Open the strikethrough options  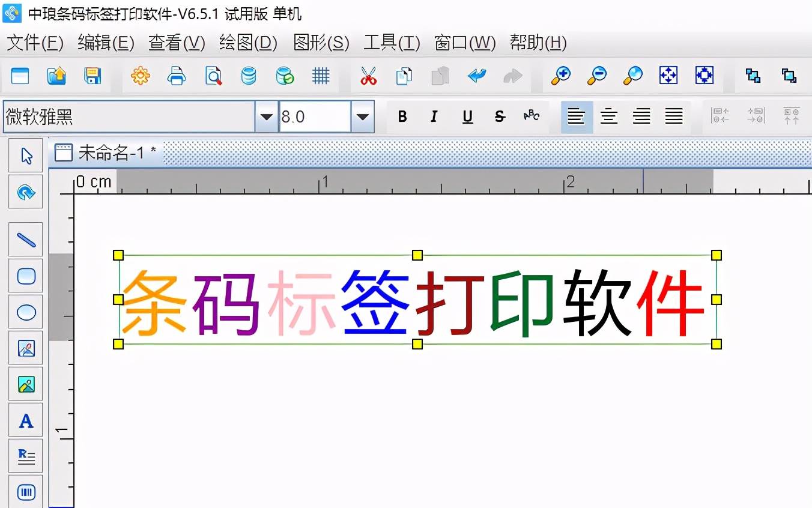point(500,116)
